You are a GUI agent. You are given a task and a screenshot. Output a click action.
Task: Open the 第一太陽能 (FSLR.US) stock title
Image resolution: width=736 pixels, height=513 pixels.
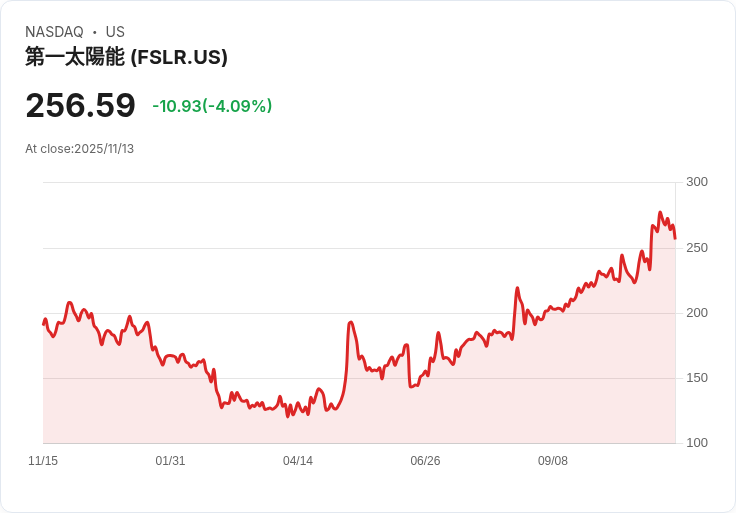tap(126, 57)
